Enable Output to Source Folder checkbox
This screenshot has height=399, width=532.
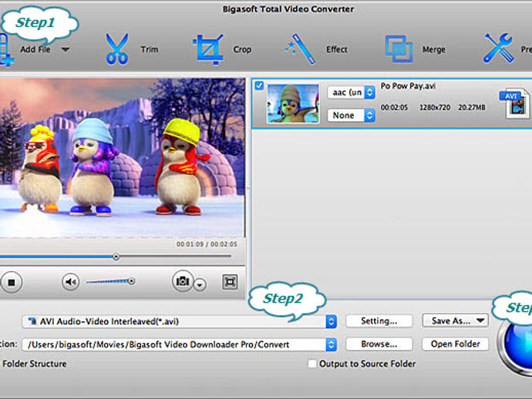tap(311, 364)
